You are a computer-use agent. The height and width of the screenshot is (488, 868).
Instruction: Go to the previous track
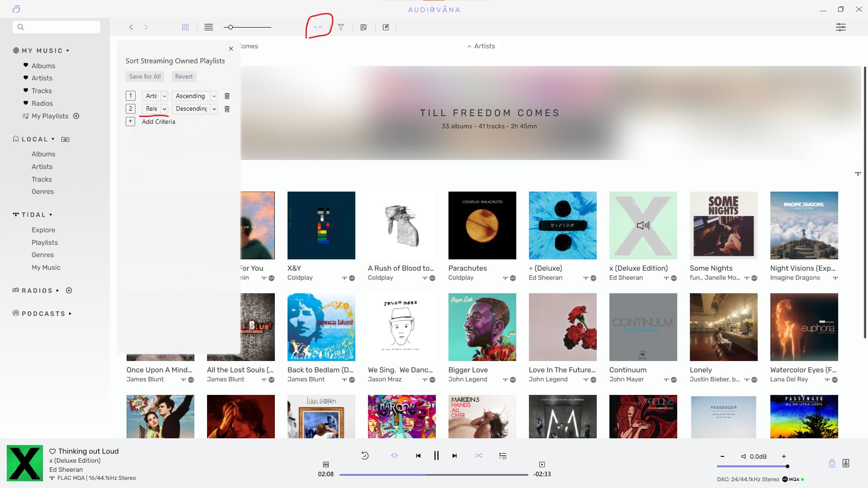click(418, 456)
